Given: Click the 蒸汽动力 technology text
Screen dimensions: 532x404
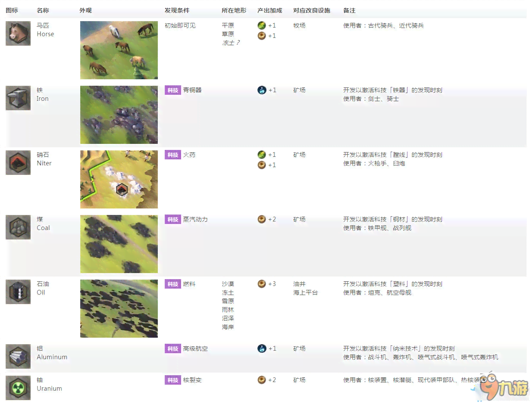Looking at the screenshot, I should [195, 219].
